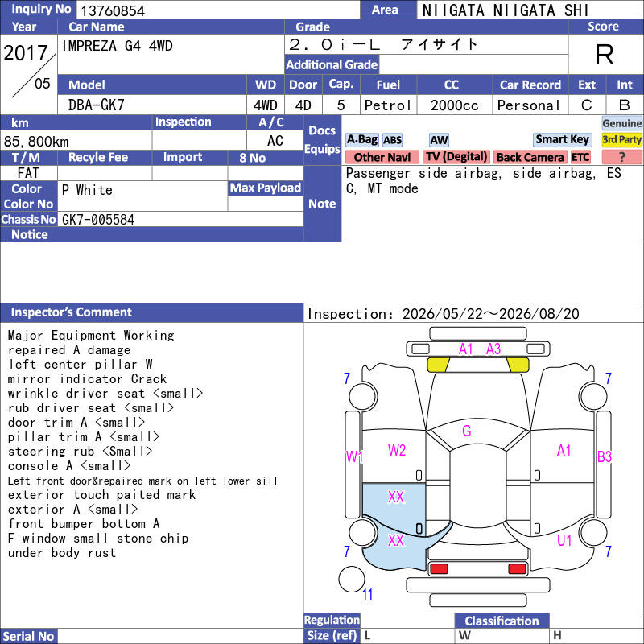Click the 3rd Party legend tag
This screenshot has height=644, width=644.
click(x=621, y=139)
